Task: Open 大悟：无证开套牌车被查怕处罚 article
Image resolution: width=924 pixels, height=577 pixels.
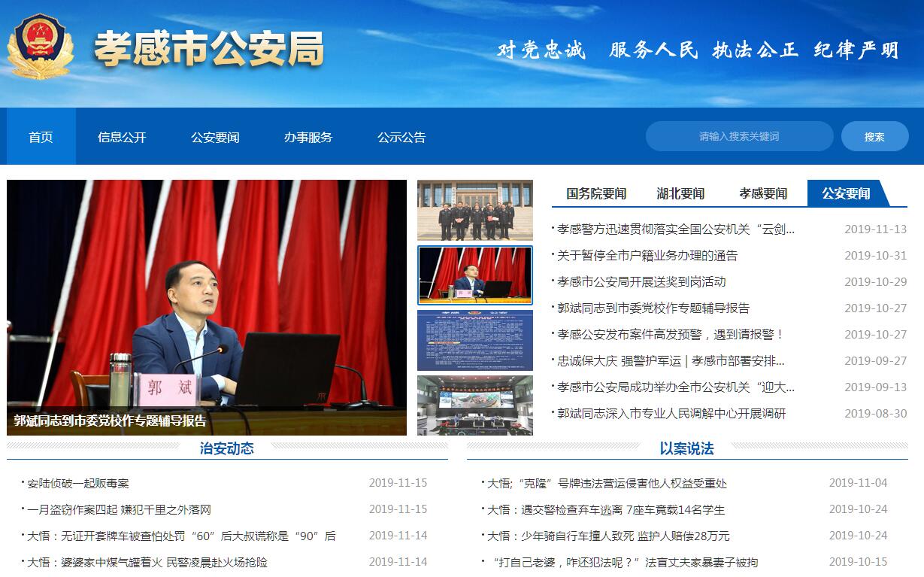Action: pyautogui.click(x=181, y=536)
